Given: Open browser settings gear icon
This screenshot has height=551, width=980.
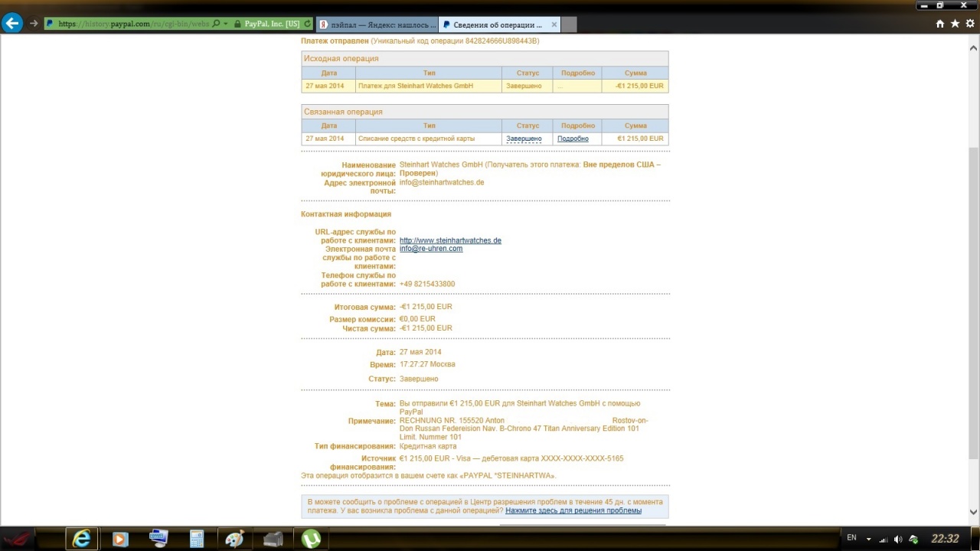Looking at the screenshot, I should point(970,24).
